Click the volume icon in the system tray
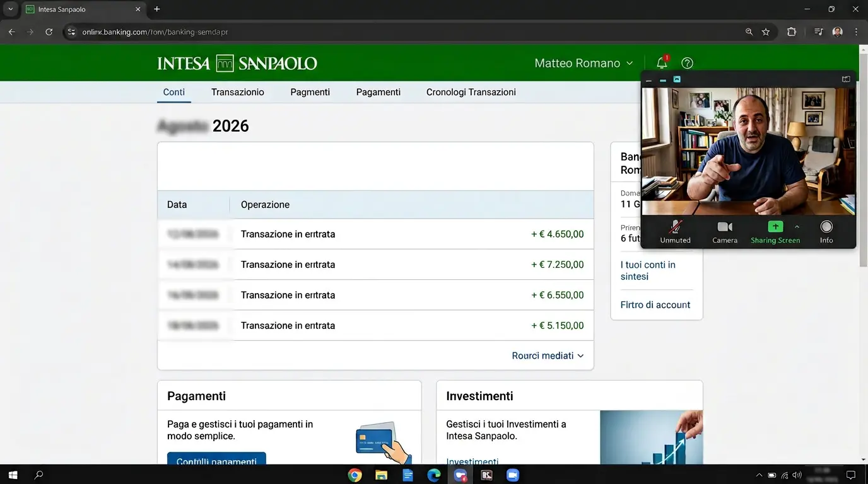The height and width of the screenshot is (484, 868). [x=797, y=475]
